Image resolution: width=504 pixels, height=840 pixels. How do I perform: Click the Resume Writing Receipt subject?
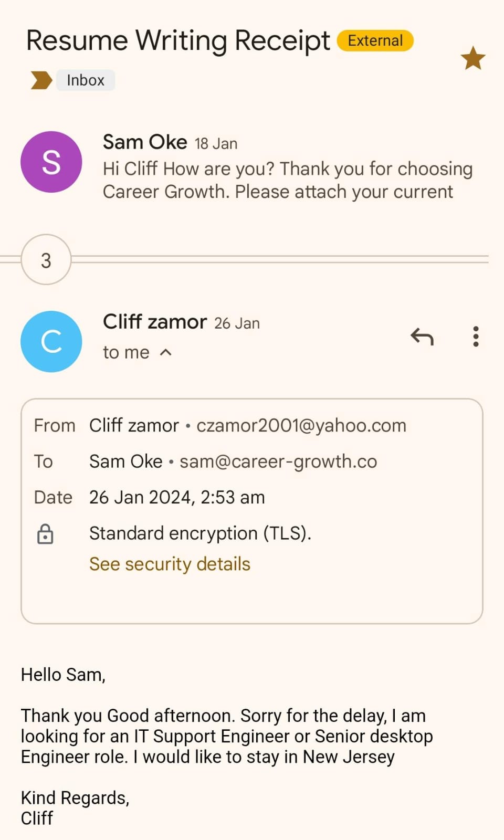point(178,41)
